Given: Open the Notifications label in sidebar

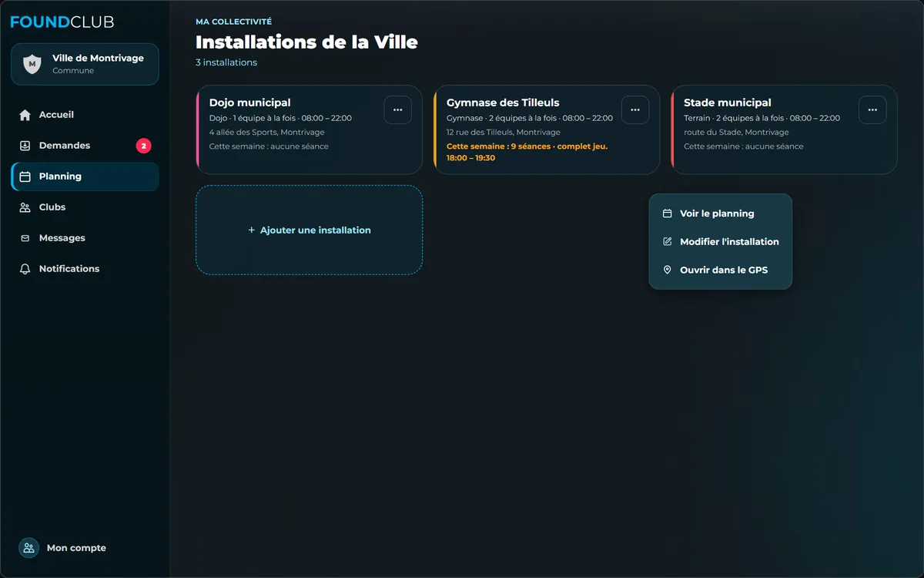Looking at the screenshot, I should tap(69, 269).
